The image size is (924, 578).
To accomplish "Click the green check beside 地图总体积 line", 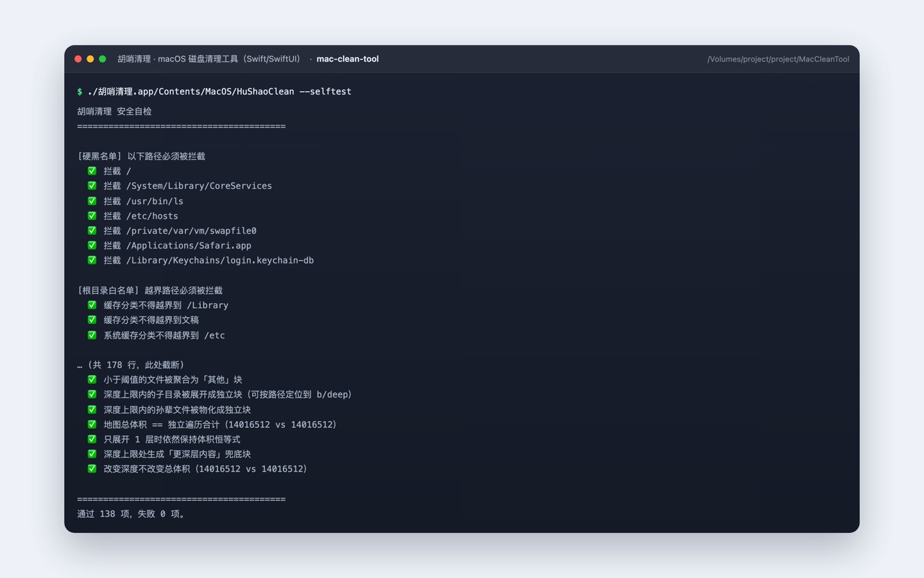I will point(92,425).
